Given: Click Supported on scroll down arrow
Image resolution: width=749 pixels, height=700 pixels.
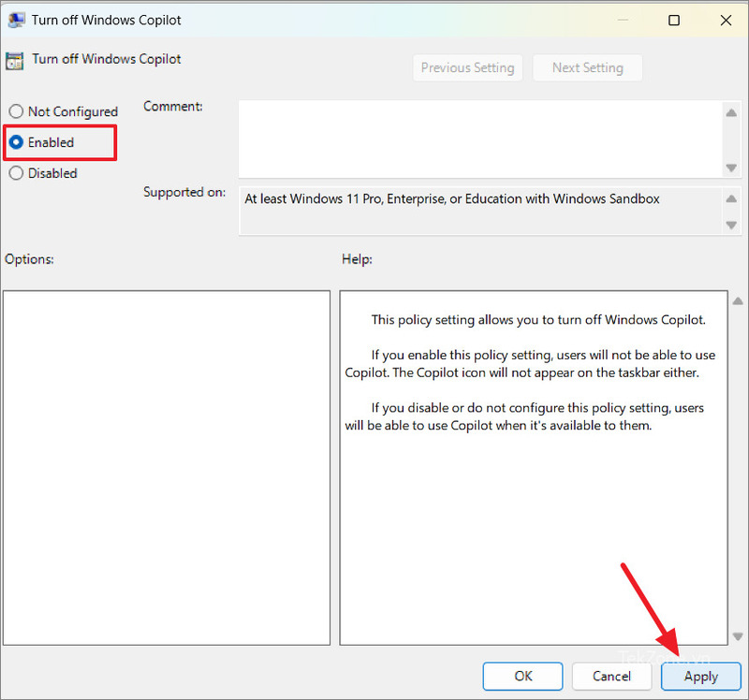Looking at the screenshot, I should coord(731,225).
